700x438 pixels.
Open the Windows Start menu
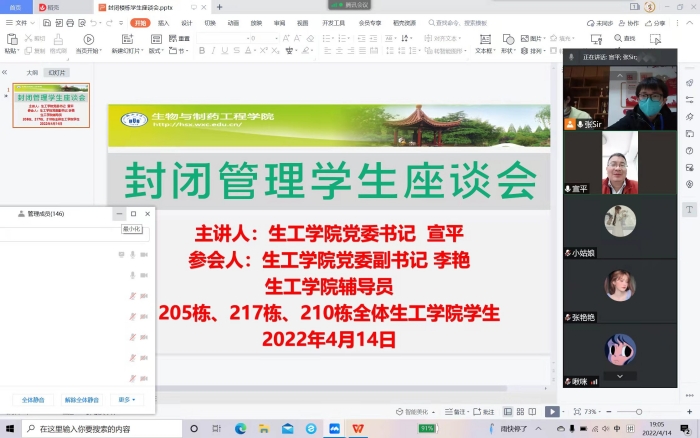[x=9, y=429]
